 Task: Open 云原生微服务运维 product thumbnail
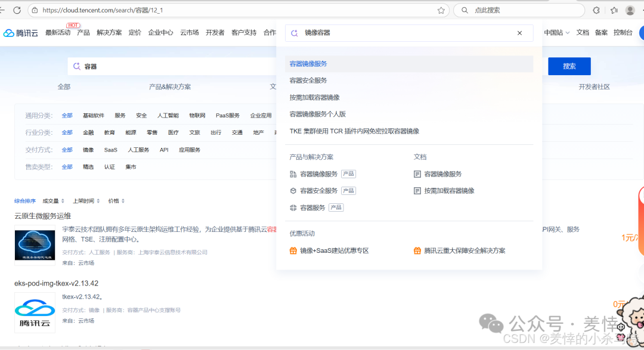[35, 245]
